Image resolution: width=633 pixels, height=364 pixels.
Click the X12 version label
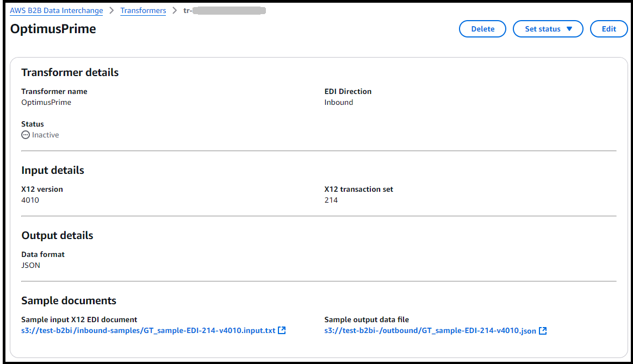pyautogui.click(x=42, y=190)
